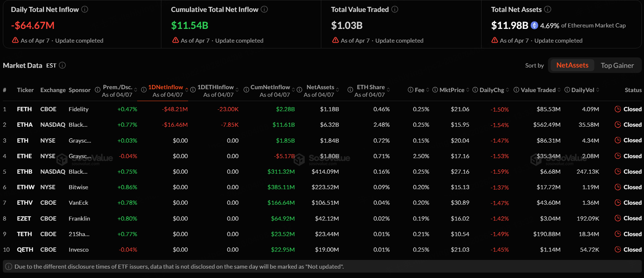Select the NetAssets sort option
Image resolution: width=644 pixels, height=278 pixels.
point(572,65)
